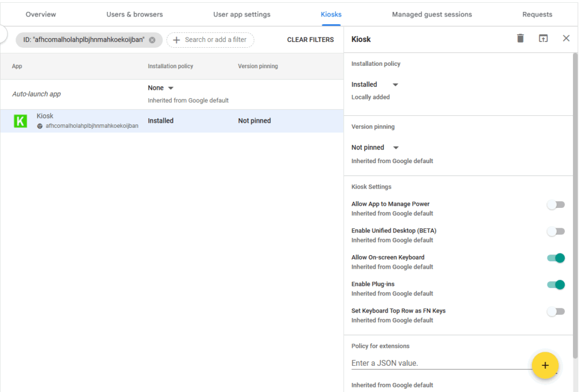Click the trash delete icon in Kiosk panel
Viewport: 582px width, 392px height.
pyautogui.click(x=520, y=39)
